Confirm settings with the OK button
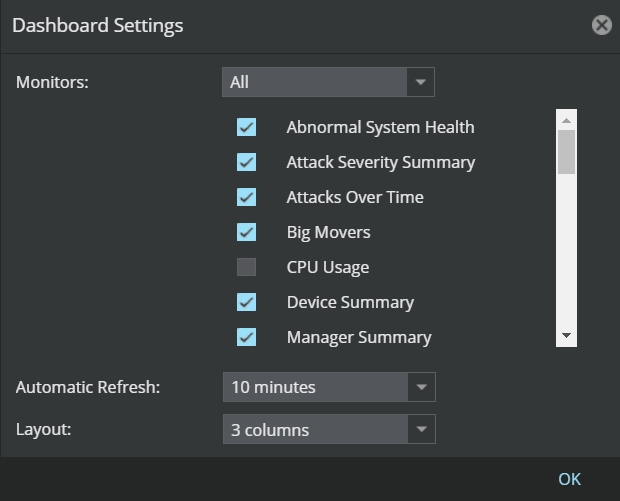 (x=569, y=479)
